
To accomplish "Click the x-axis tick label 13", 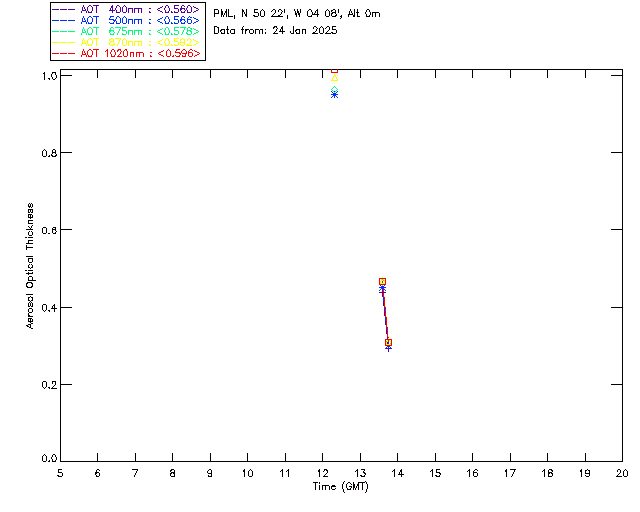I will click(360, 473).
